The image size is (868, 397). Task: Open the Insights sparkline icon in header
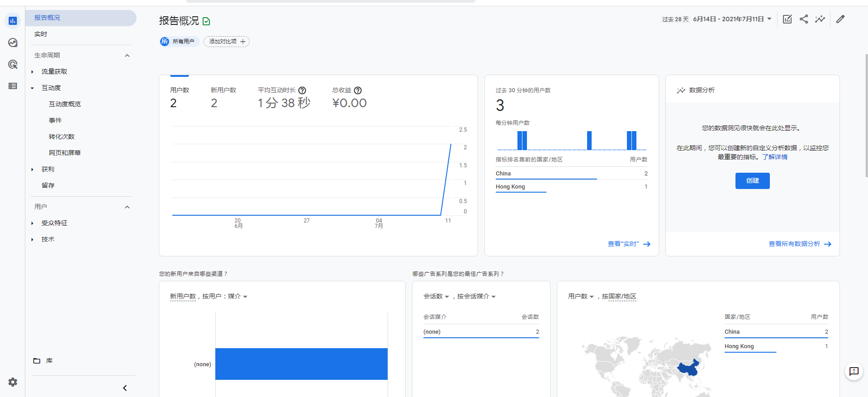(x=820, y=19)
